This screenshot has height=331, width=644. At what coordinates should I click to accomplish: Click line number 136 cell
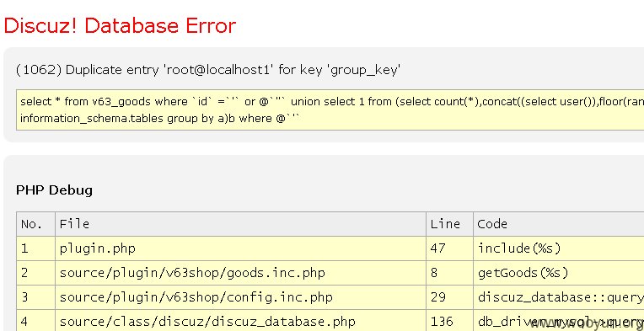450,321
